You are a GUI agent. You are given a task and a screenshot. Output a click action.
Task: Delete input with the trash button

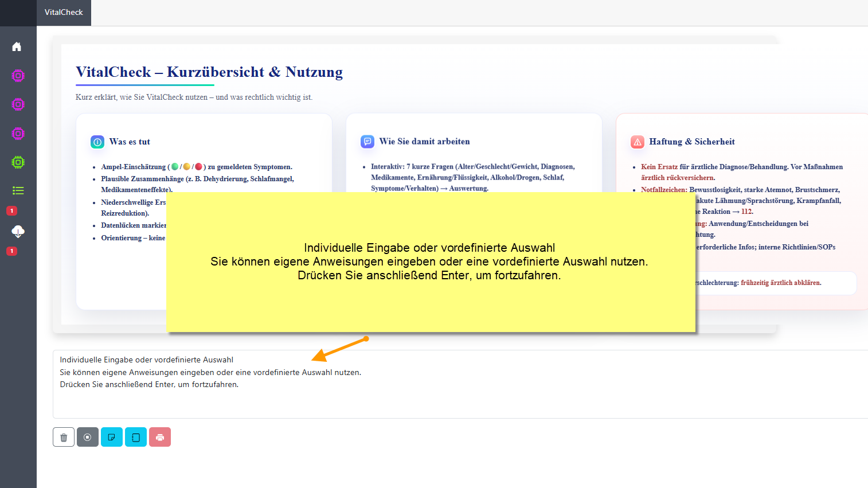click(x=64, y=437)
